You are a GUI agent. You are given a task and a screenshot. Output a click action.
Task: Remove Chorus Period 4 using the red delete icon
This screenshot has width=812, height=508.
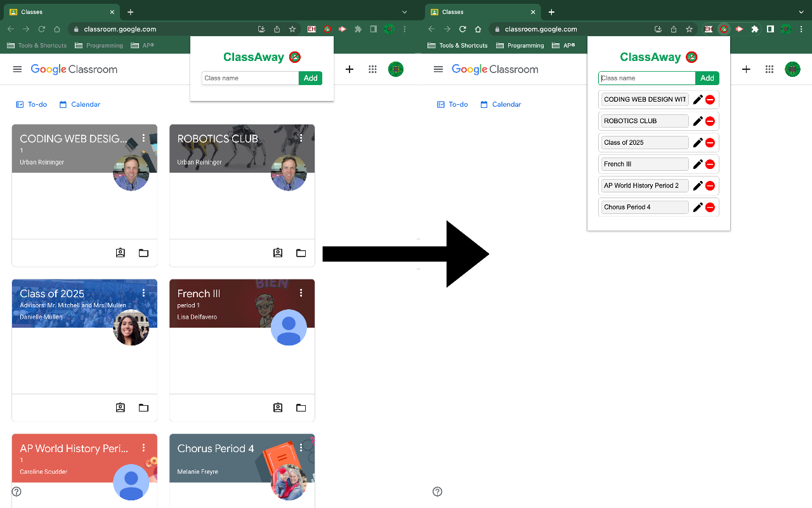tap(710, 207)
